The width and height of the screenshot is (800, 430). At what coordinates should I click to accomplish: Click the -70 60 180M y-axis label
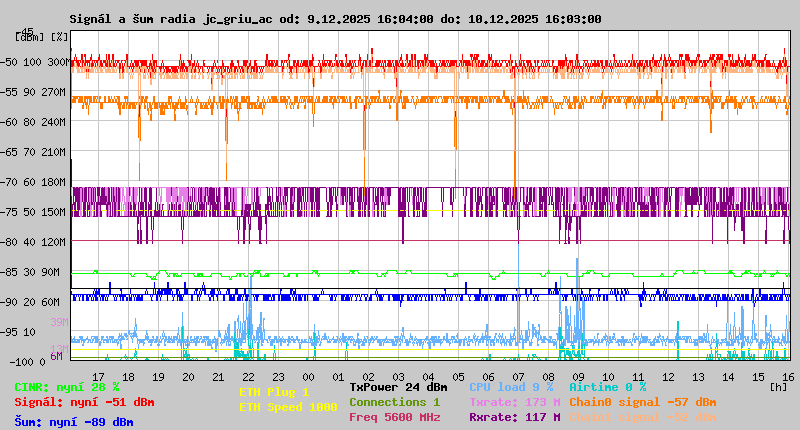(x=41, y=182)
